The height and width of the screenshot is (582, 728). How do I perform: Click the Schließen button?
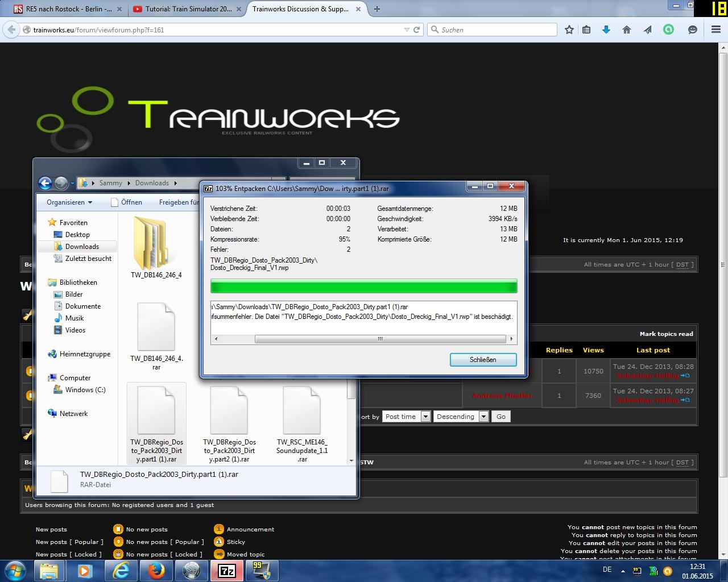pyautogui.click(x=483, y=360)
